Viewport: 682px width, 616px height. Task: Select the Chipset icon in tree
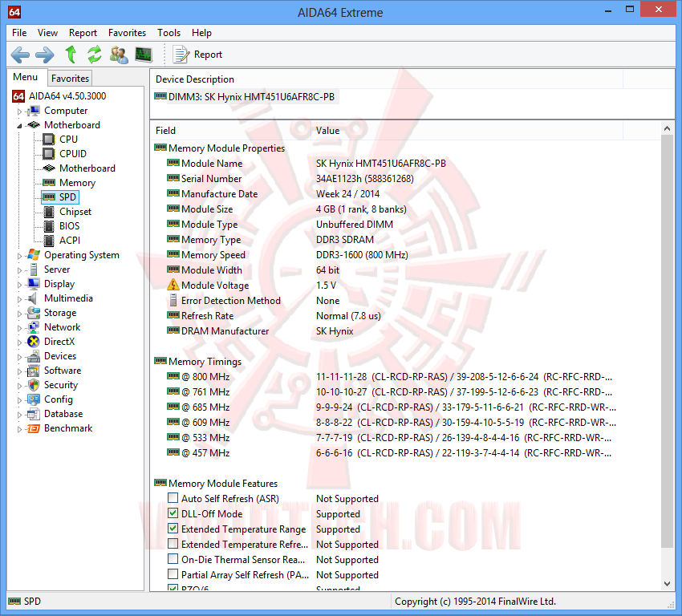click(49, 212)
